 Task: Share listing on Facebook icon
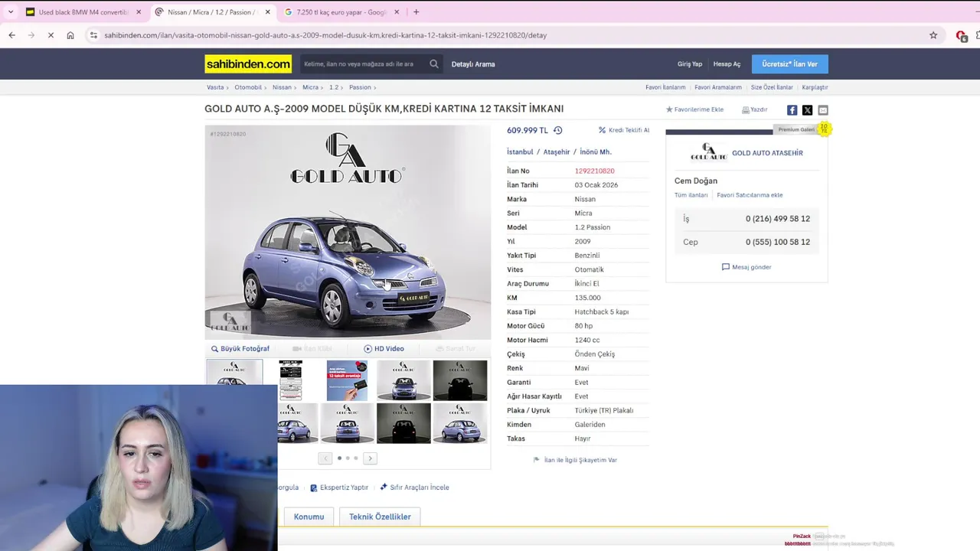[792, 110]
